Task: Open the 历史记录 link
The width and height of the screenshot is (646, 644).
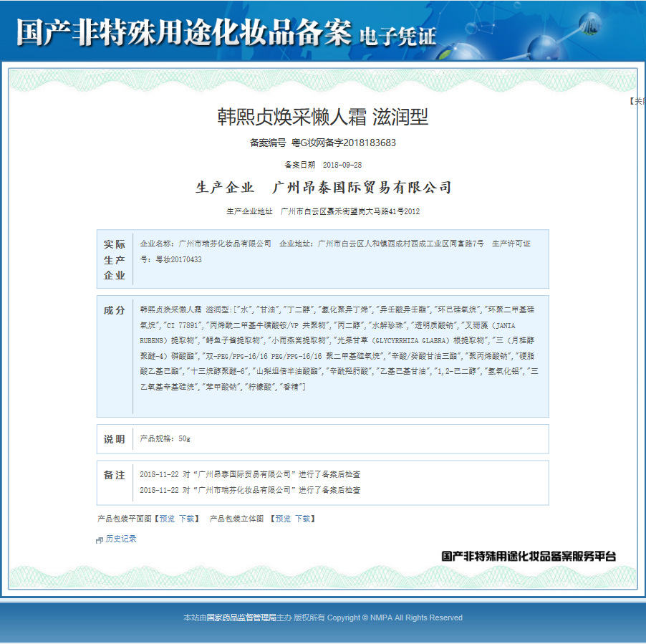Action: (x=121, y=539)
